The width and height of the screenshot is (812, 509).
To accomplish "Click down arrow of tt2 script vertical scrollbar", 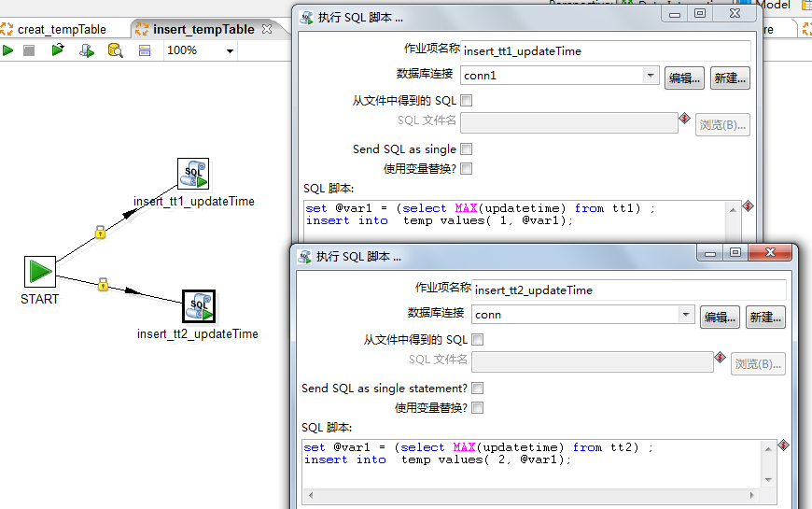I will tap(768, 480).
